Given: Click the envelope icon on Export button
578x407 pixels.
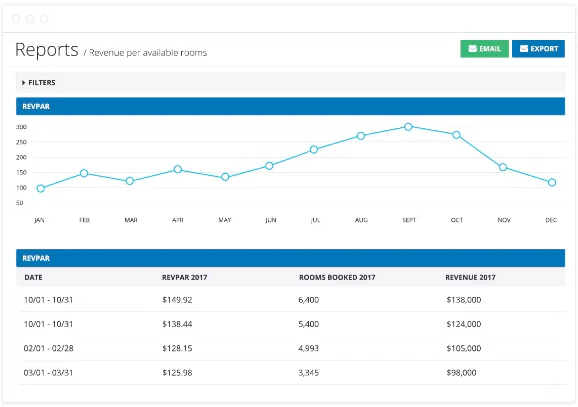Looking at the screenshot, I should [x=524, y=49].
